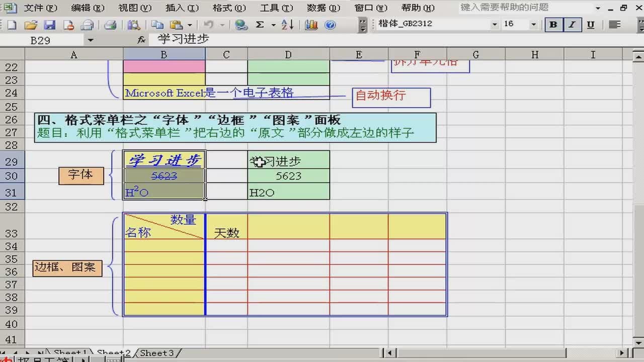This screenshot has height=362, width=644.
Task: Open 数据(D) menu
Action: coord(324,8)
